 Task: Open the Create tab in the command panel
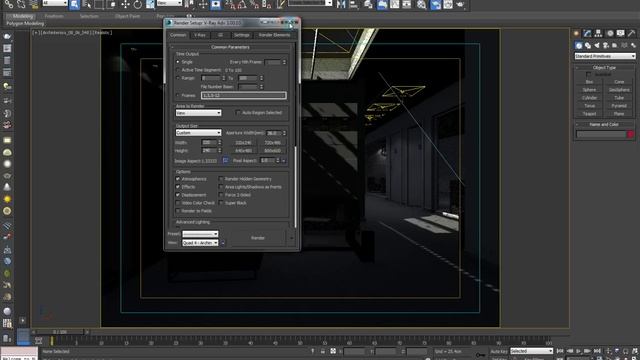576,33
